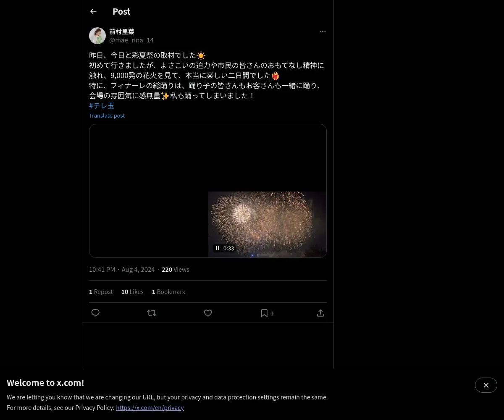Click the 前村里菜 display name
The image size is (504, 420).
coord(122,31)
